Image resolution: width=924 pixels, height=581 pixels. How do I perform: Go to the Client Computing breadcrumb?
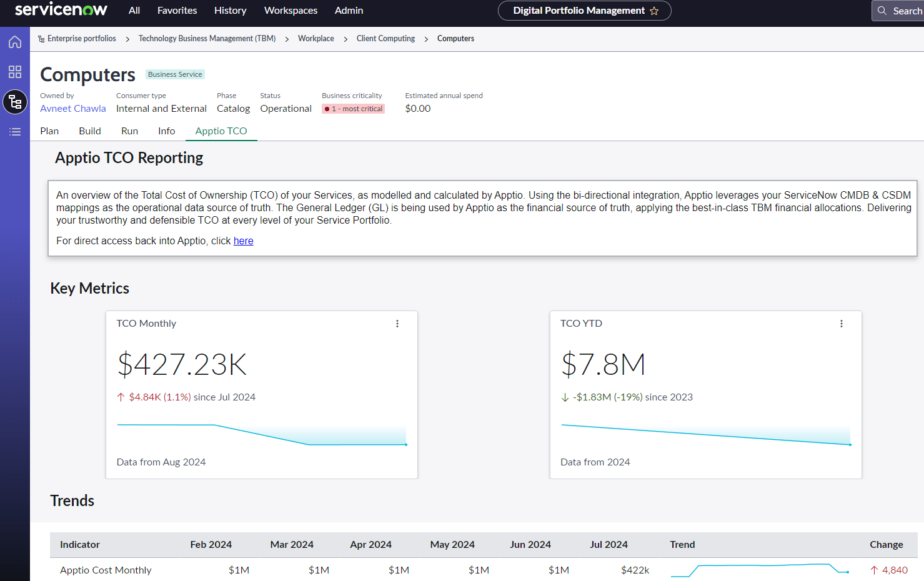[x=385, y=39]
